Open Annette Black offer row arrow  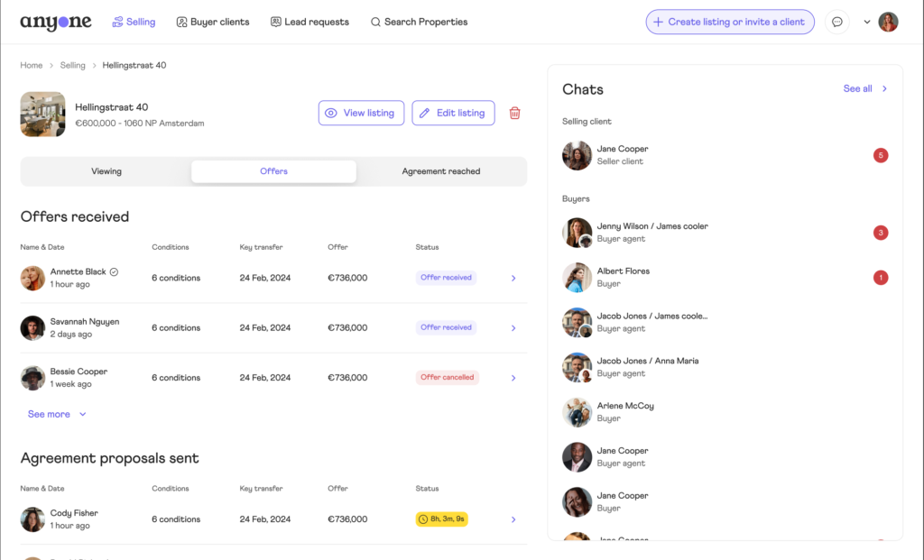(x=513, y=279)
